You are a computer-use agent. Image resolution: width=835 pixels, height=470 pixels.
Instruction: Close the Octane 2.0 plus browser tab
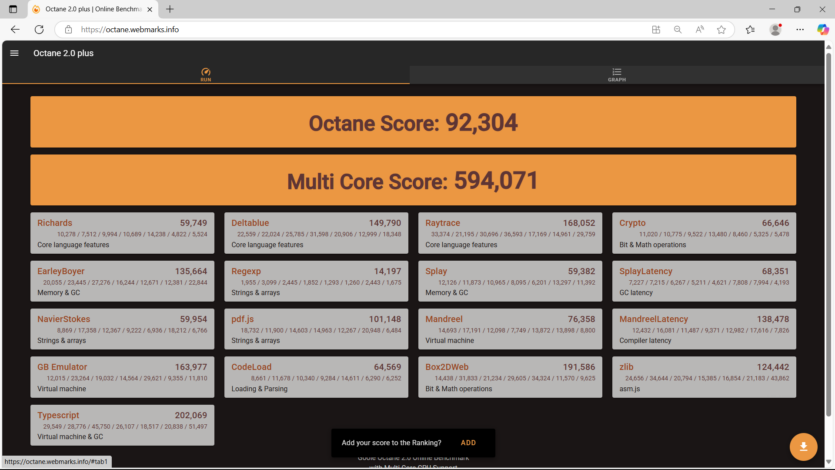[150, 9]
